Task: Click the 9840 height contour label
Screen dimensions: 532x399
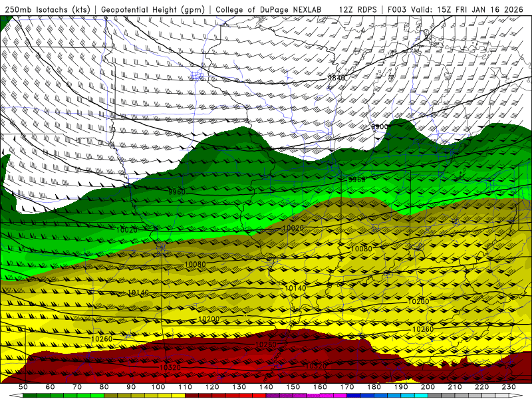Action: pyautogui.click(x=336, y=78)
